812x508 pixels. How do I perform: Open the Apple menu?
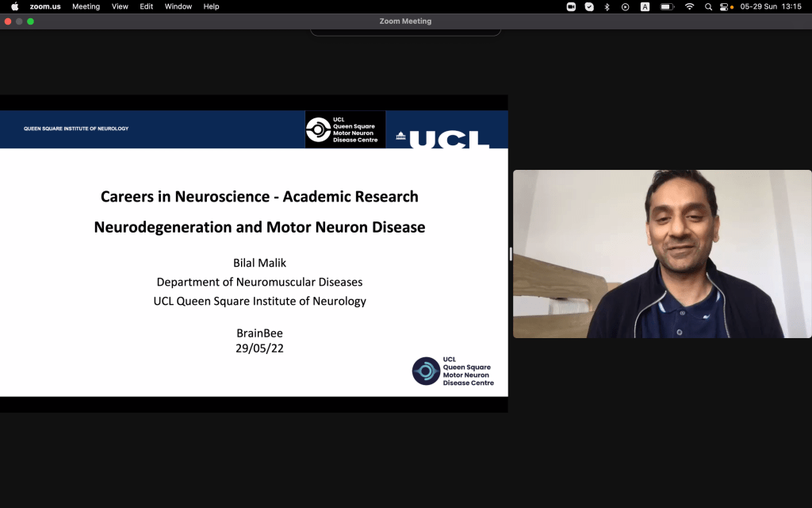(14, 6)
